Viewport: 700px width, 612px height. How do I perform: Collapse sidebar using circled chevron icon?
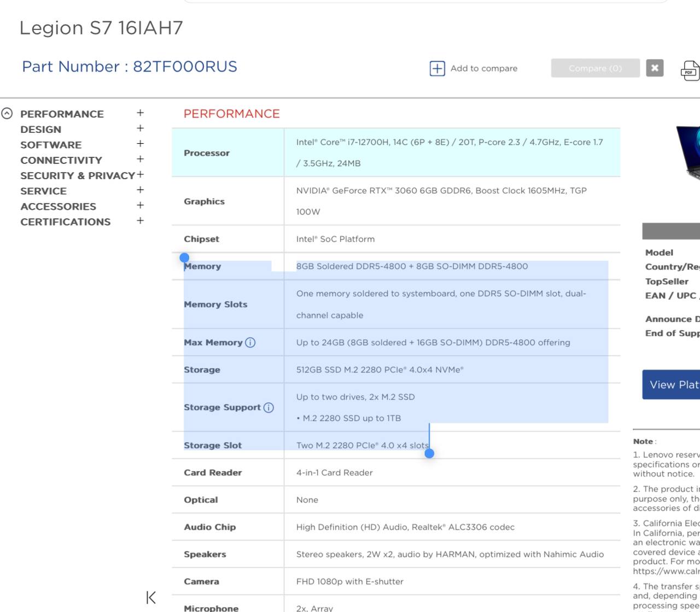pos(7,114)
